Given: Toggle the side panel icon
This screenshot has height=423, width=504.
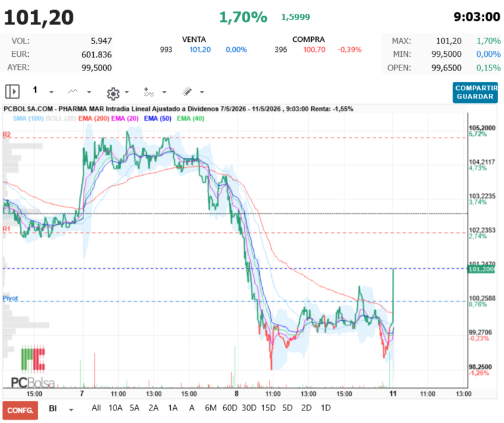Looking at the screenshot, I should [x=12, y=91].
